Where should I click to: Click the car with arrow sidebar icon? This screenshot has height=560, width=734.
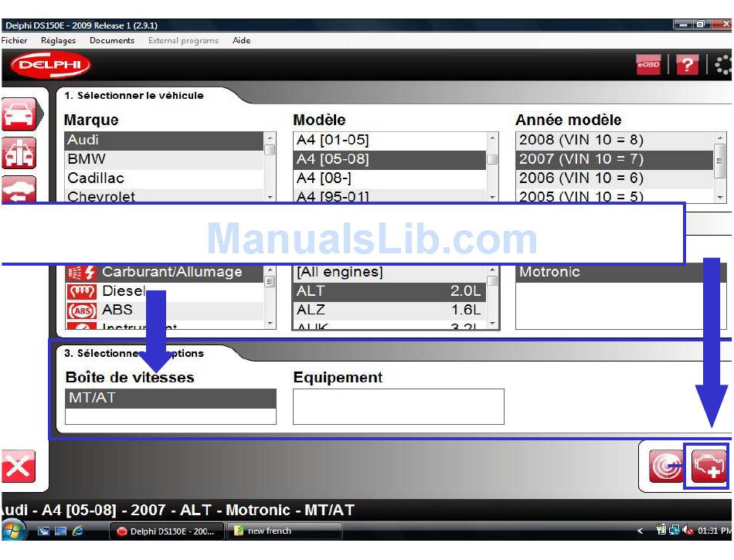click(x=19, y=189)
